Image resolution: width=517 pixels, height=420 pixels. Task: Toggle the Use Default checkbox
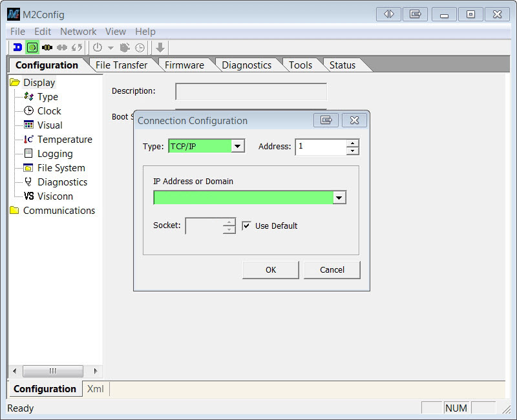(246, 226)
